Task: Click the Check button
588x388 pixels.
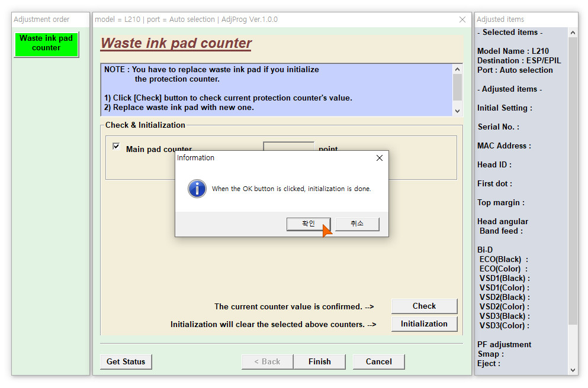Action: coord(424,306)
